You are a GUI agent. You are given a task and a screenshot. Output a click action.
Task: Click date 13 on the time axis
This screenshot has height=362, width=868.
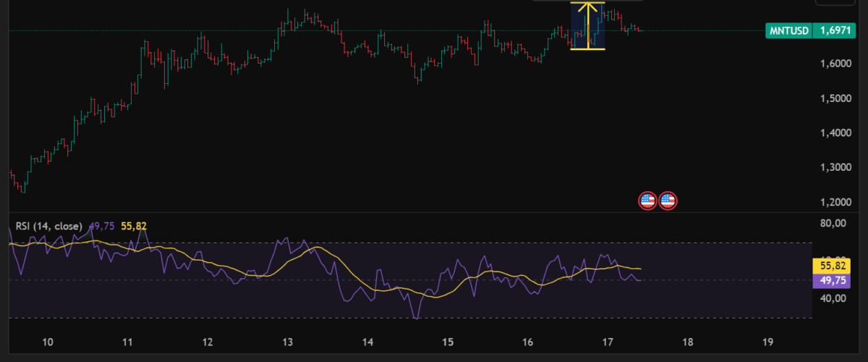tap(287, 342)
